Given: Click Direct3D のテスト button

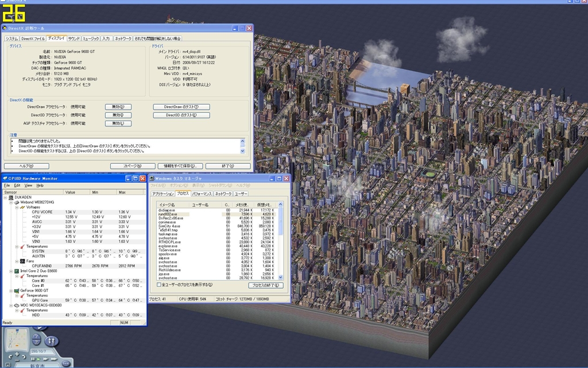Looking at the screenshot, I should 181,115.
